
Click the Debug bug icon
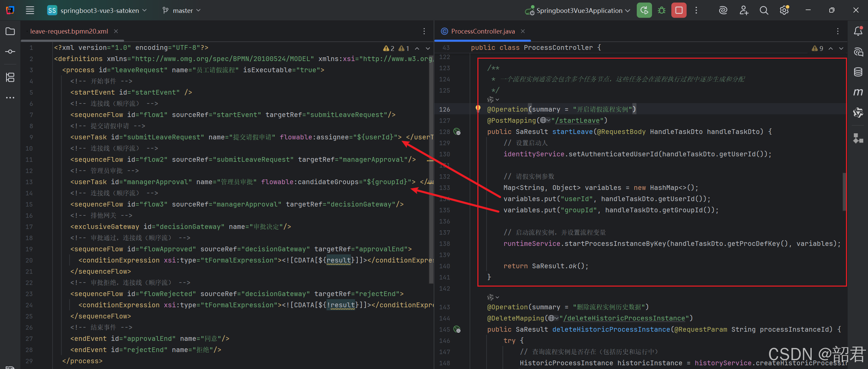(x=662, y=11)
